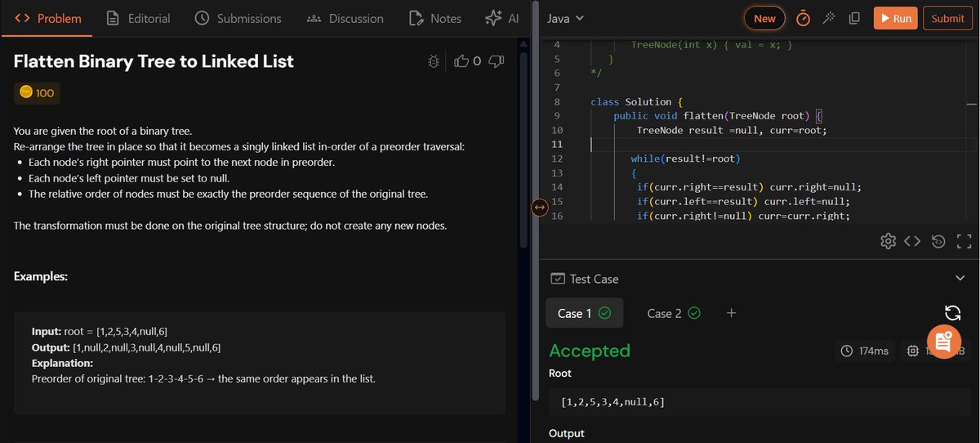The height and width of the screenshot is (443, 980).
Task: Open the Notes tab
Action: click(x=434, y=18)
